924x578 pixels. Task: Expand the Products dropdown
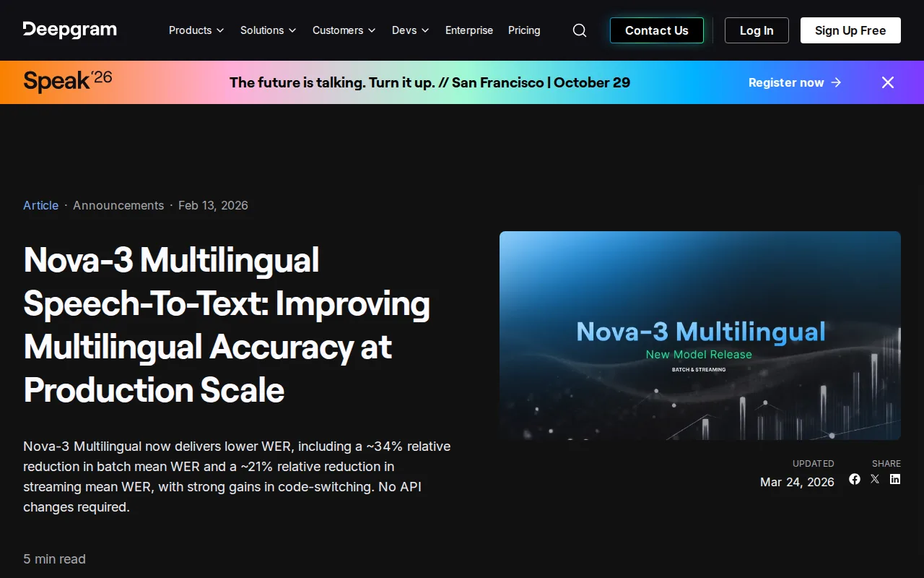tap(196, 30)
